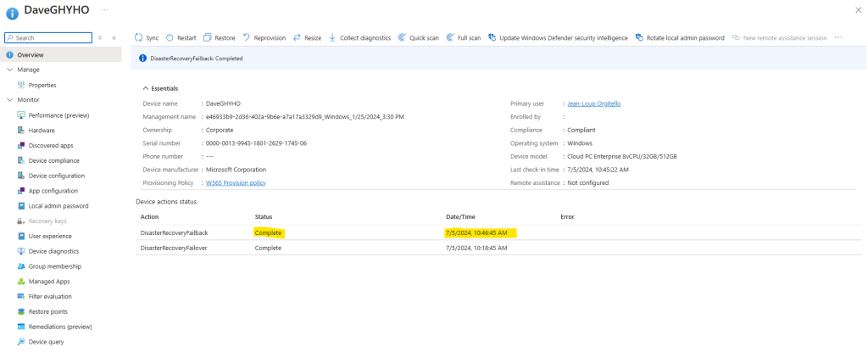Collapse the Monitor section
868x352 pixels.
(x=10, y=100)
